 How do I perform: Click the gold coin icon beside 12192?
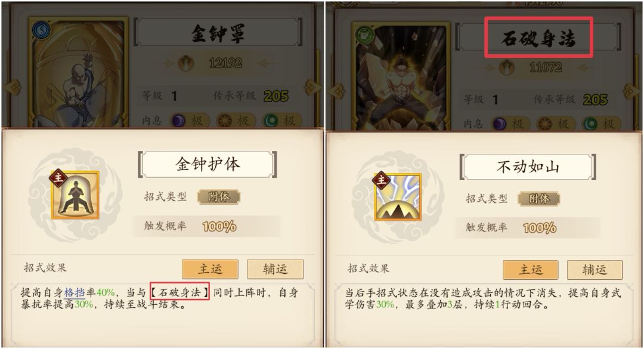(x=186, y=63)
